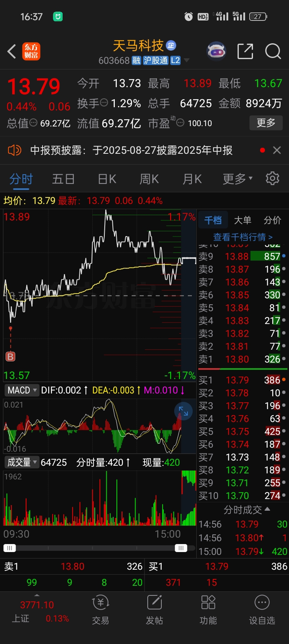
Task: Open the 更多 period dropdown
Action: pyautogui.click(x=238, y=179)
